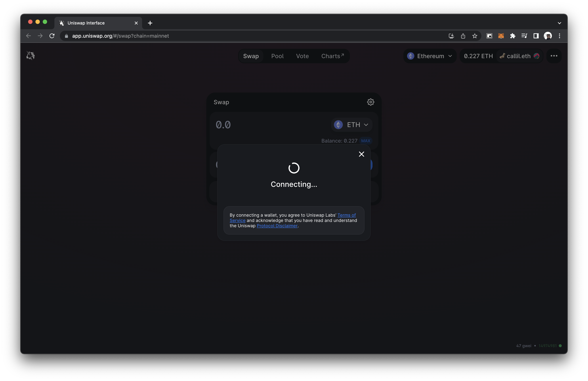This screenshot has width=588, height=381.
Task: Open the media control playlist icon
Action: (524, 36)
